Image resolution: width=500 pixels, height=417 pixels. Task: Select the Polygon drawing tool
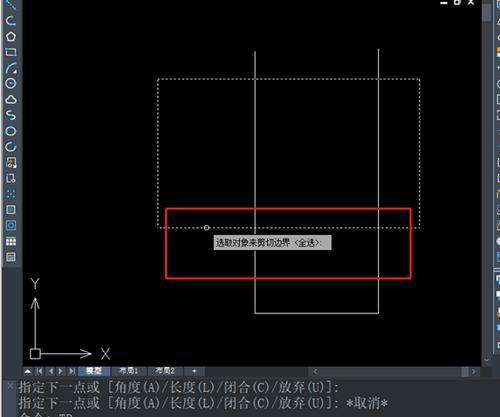[11, 37]
